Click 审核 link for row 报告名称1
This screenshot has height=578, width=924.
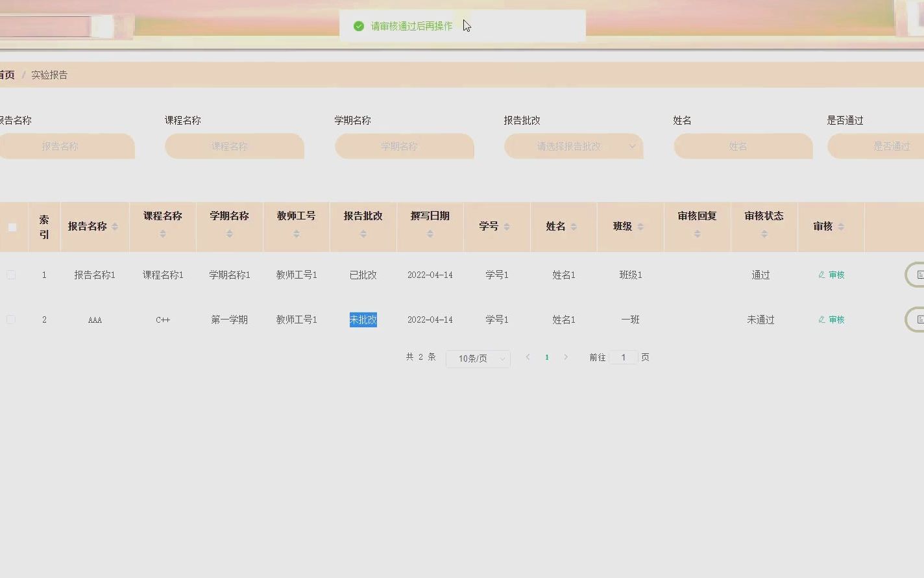point(831,275)
